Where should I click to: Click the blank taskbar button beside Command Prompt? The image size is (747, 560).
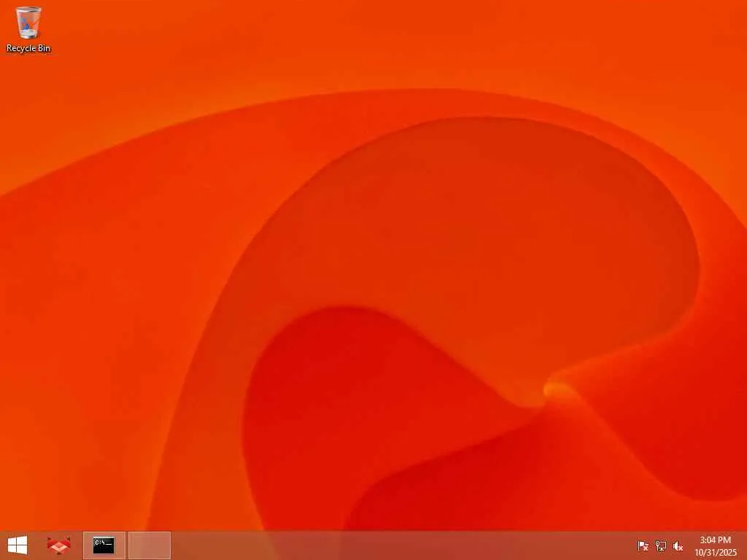click(x=150, y=545)
